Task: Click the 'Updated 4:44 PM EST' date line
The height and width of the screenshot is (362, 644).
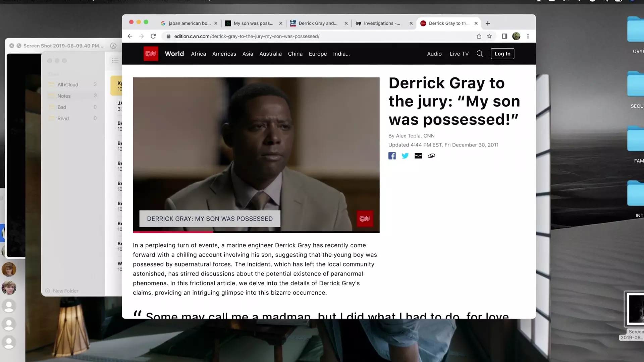Action: [443, 145]
